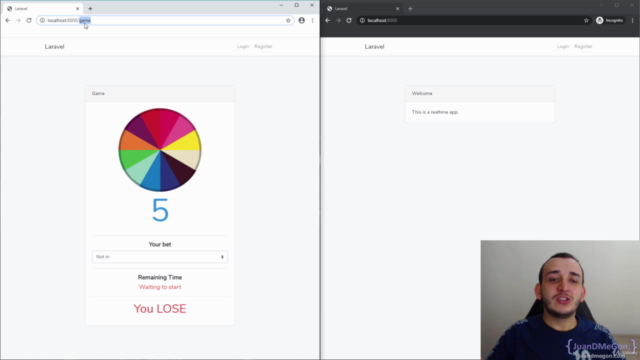Click the colorful spinning wheel

click(x=160, y=150)
